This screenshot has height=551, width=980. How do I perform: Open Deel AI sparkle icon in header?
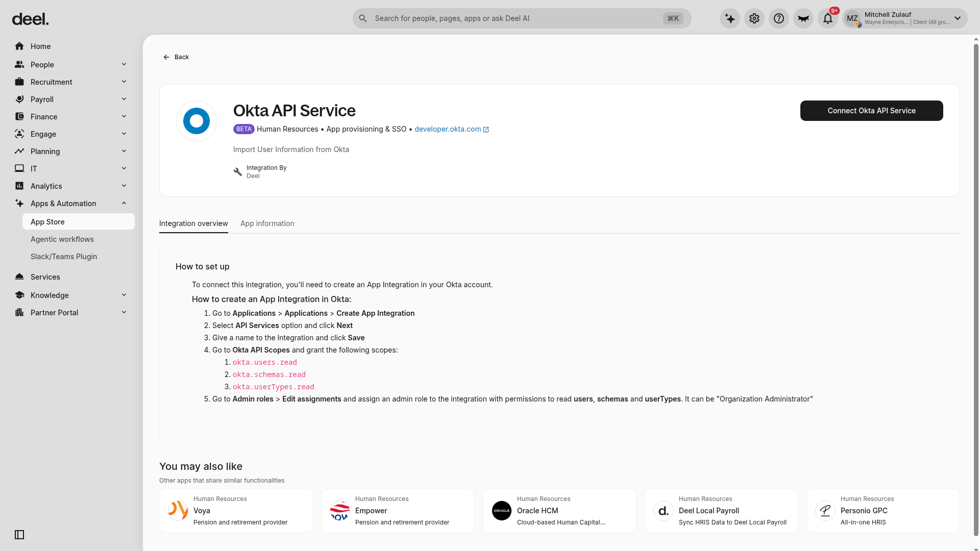pyautogui.click(x=730, y=18)
